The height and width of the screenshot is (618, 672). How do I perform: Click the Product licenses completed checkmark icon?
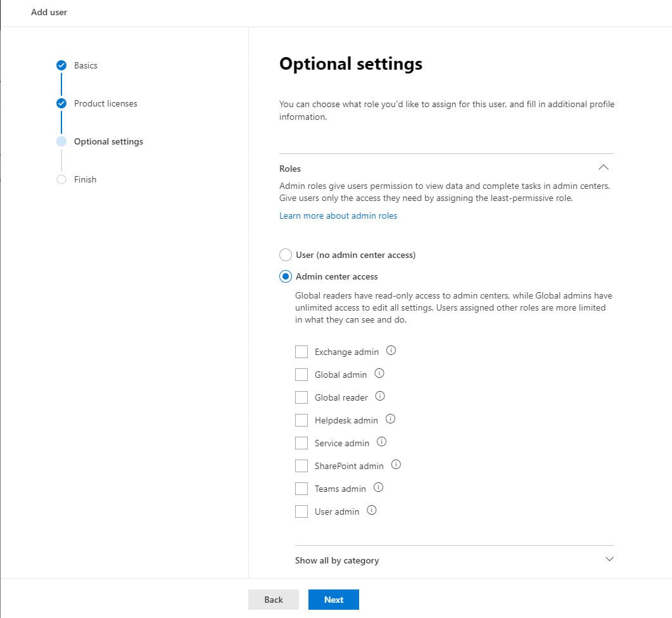pos(61,103)
